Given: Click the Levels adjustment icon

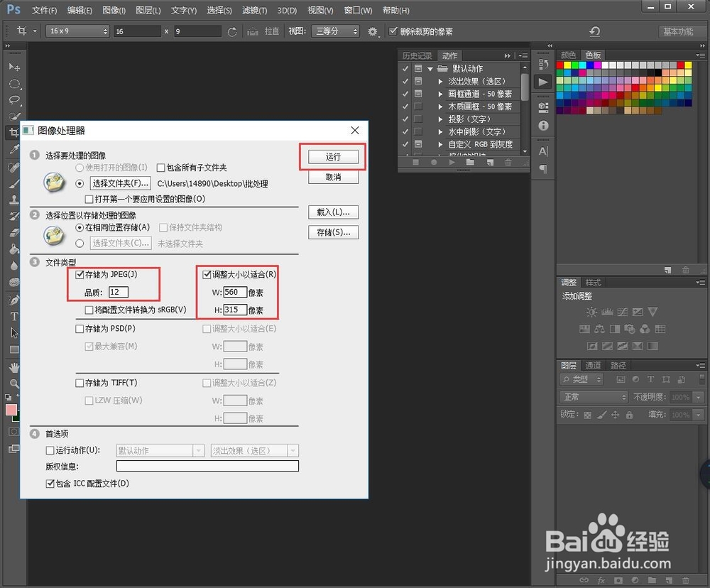Looking at the screenshot, I should pyautogui.click(x=607, y=312).
